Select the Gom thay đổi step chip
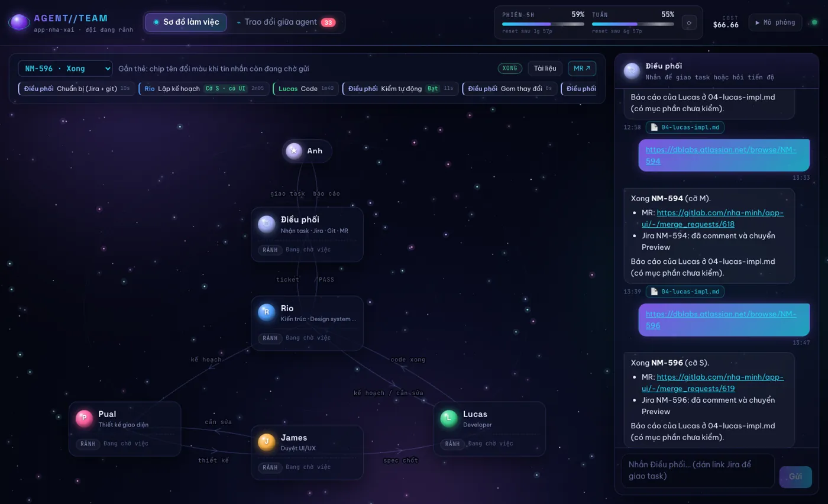This screenshot has height=504, width=828. click(510, 89)
